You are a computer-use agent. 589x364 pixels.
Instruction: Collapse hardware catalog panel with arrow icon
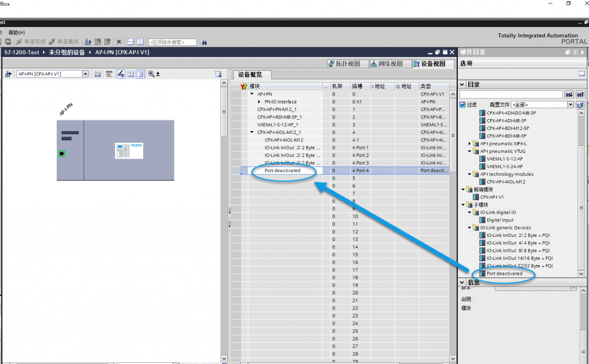pos(583,52)
